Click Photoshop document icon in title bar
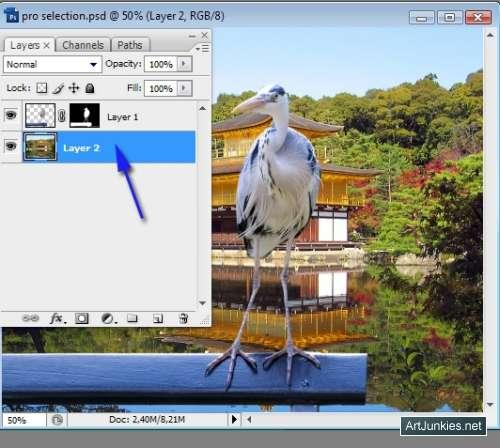This screenshot has width=500, height=448. [11, 16]
